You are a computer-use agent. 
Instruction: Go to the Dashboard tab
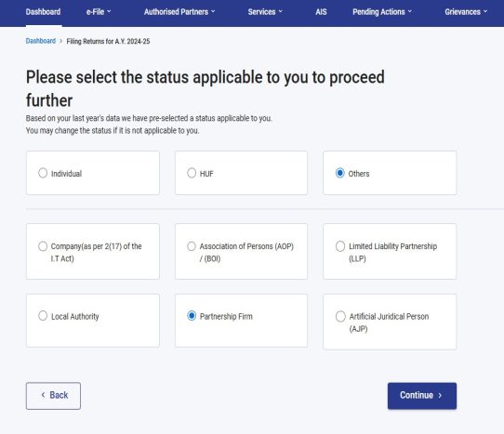click(x=43, y=12)
